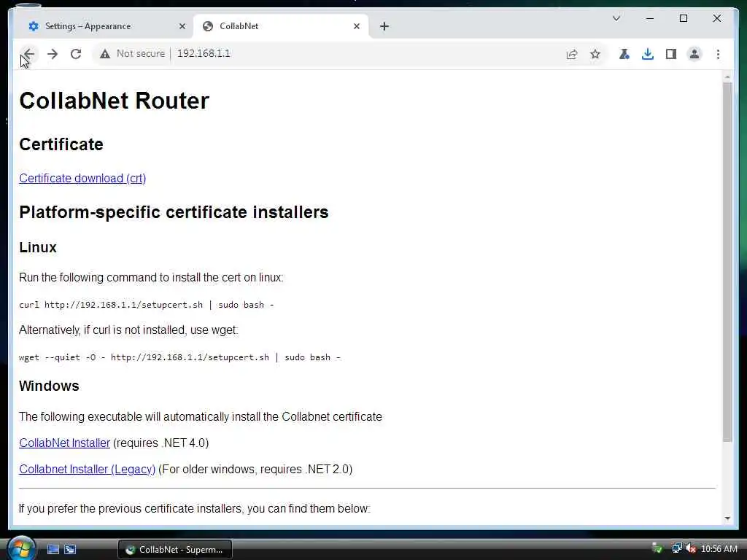Click the "requires .NET 2.0" note

[305, 469]
